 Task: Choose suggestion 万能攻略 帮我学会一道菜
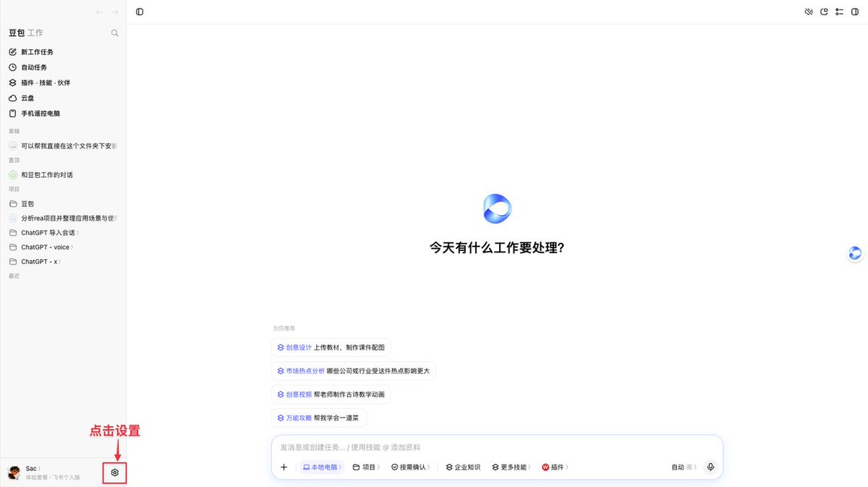[x=319, y=418]
